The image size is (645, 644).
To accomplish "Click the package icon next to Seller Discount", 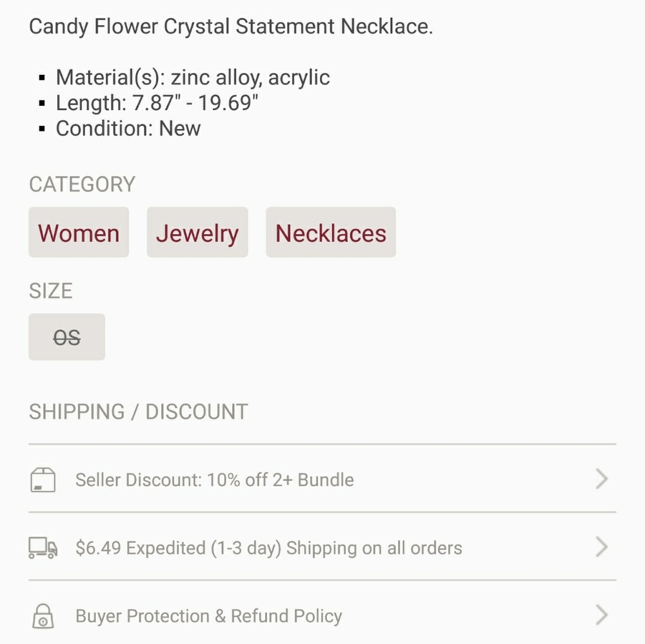I will coord(42,479).
